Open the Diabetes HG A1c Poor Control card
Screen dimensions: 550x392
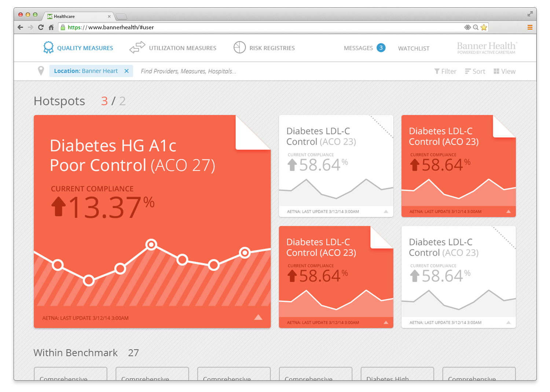(x=152, y=221)
